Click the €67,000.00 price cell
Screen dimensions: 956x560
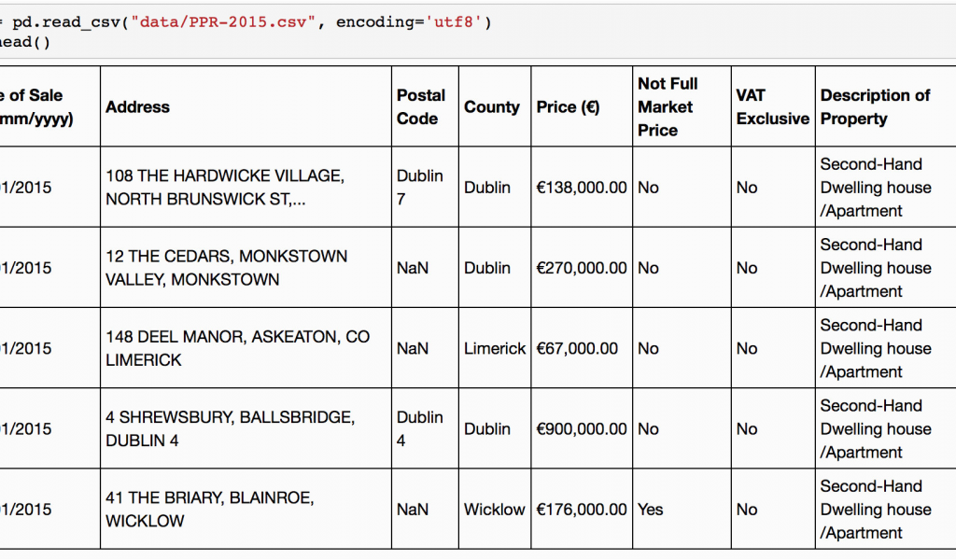coord(582,348)
